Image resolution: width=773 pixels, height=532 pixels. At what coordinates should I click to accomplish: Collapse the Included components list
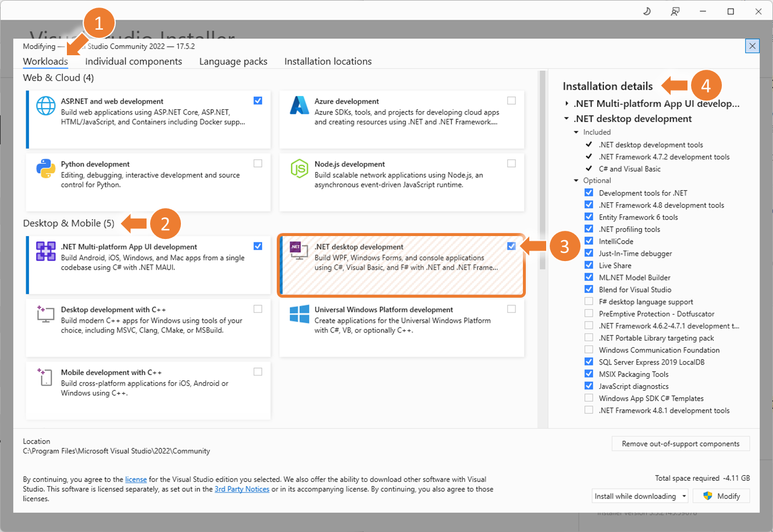tap(576, 132)
